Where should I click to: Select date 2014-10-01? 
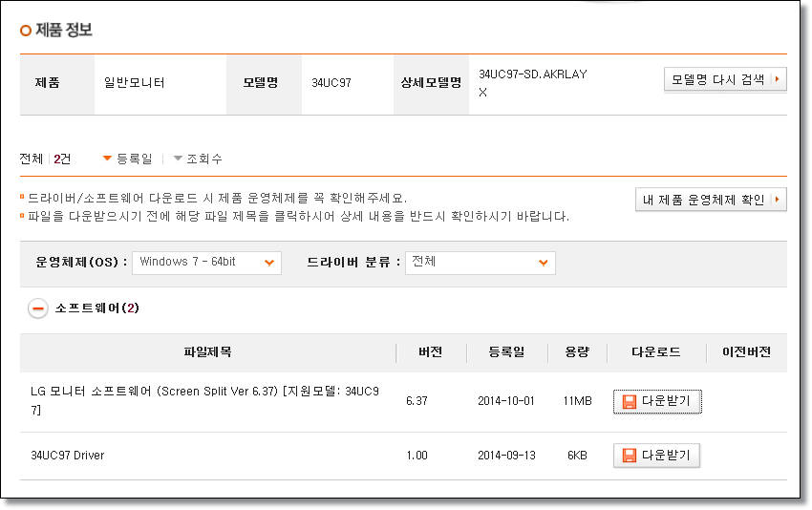506,401
